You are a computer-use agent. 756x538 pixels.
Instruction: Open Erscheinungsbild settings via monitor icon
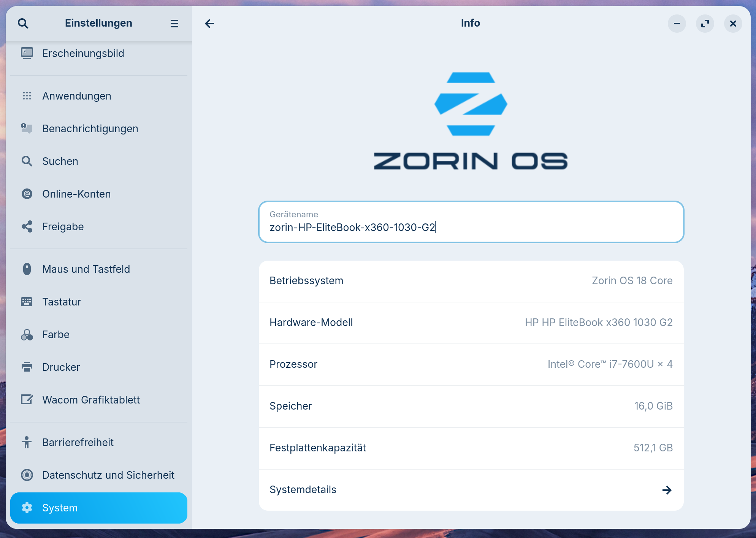click(x=27, y=53)
